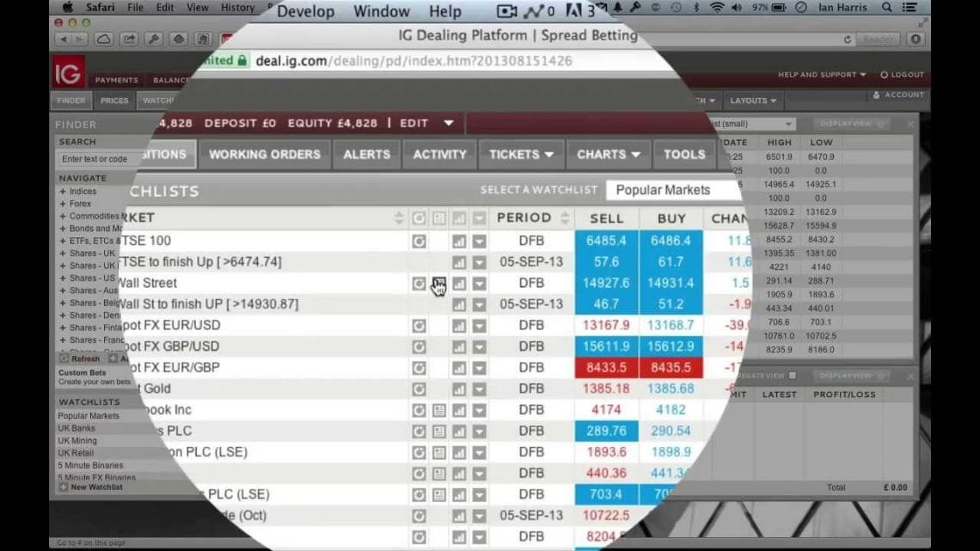Open the Select a Watchlist dropdown showing Popular Markets

pos(671,190)
